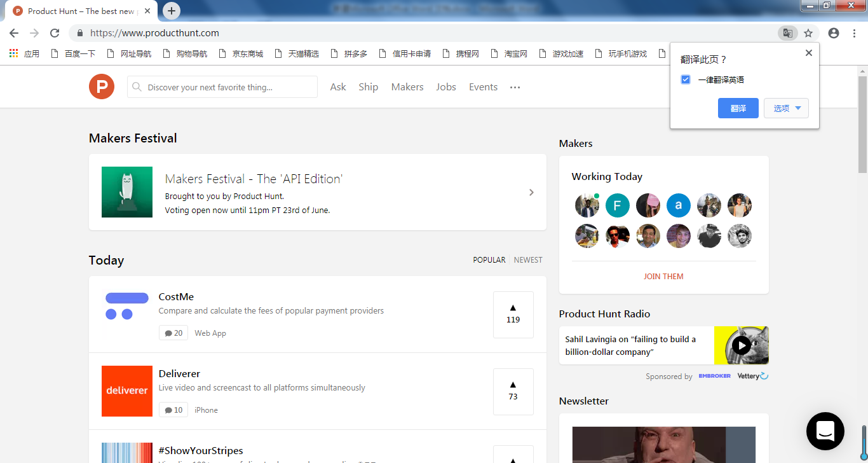This screenshot has width=868, height=463.
Task: Open the CostMe product title
Action: (176, 297)
